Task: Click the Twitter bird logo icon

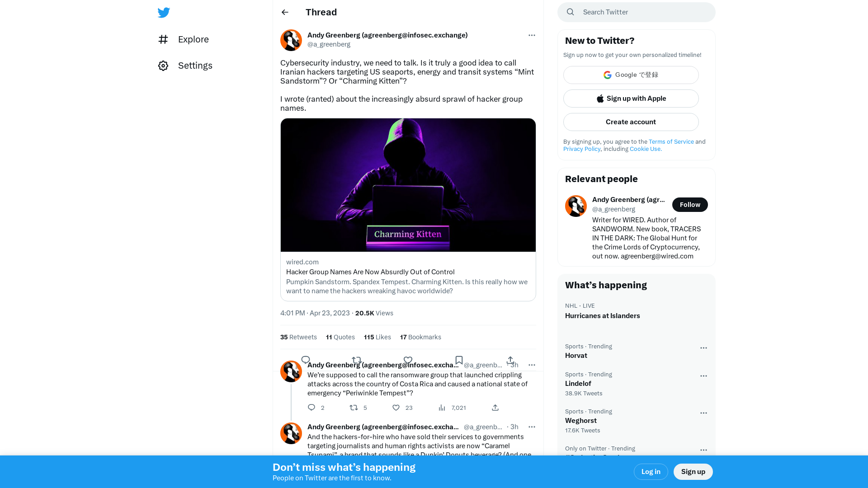Action: (x=164, y=13)
